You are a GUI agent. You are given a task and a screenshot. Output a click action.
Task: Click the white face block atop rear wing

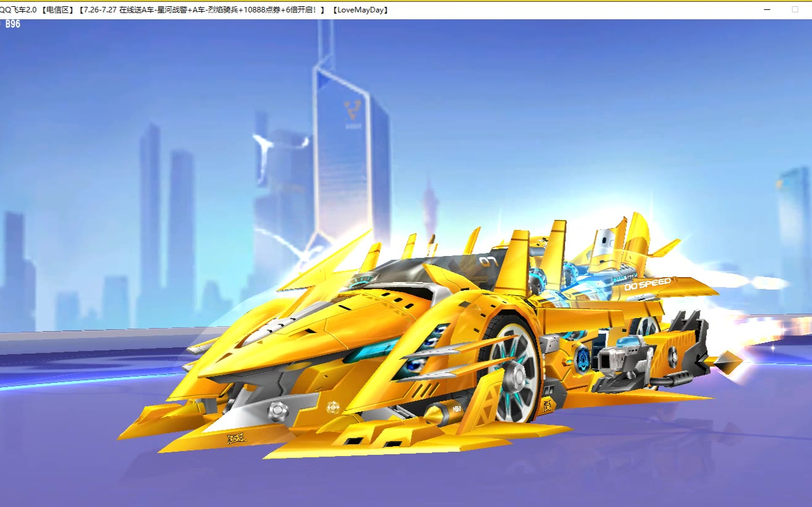(606, 242)
